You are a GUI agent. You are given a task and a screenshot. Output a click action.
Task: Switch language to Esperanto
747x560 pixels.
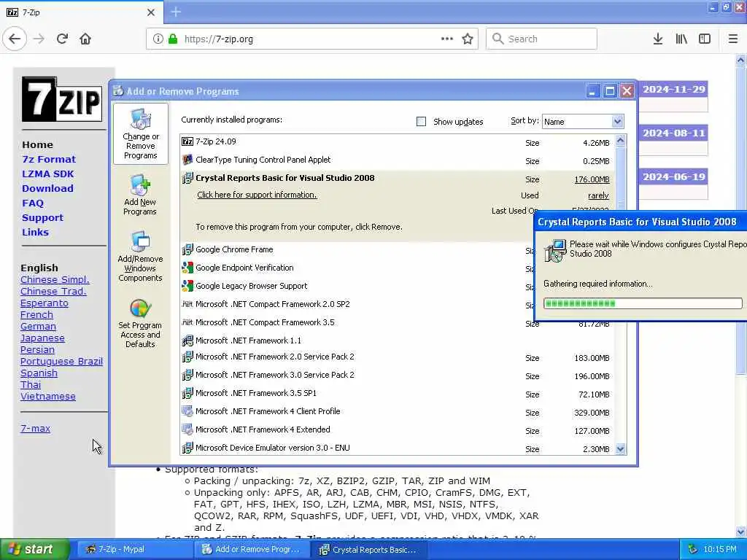pos(44,303)
